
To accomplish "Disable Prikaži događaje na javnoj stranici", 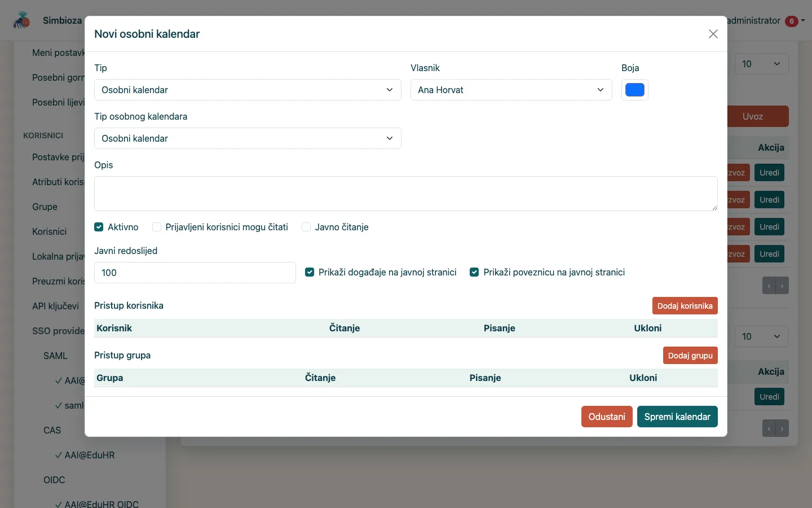I will point(310,272).
